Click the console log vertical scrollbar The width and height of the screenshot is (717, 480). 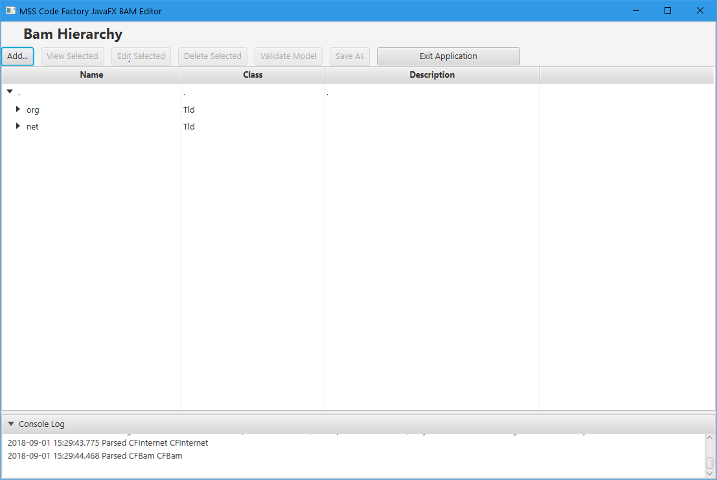(710, 455)
